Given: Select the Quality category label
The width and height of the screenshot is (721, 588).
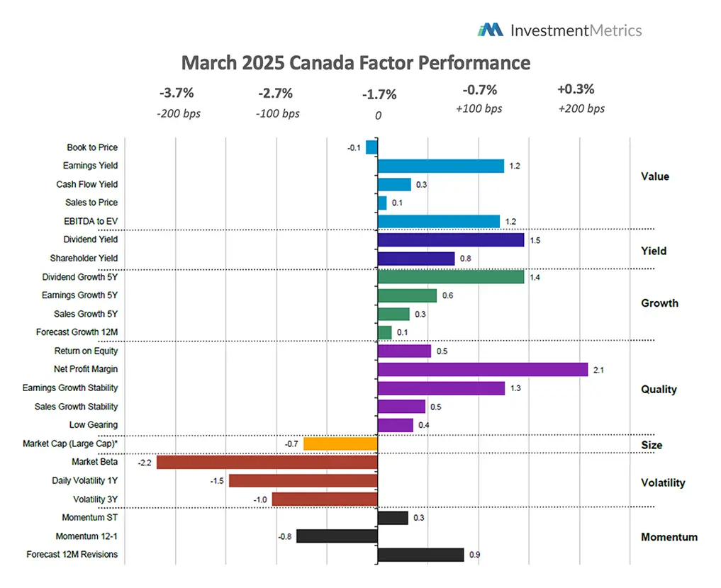Looking at the screenshot, I should point(659,389).
